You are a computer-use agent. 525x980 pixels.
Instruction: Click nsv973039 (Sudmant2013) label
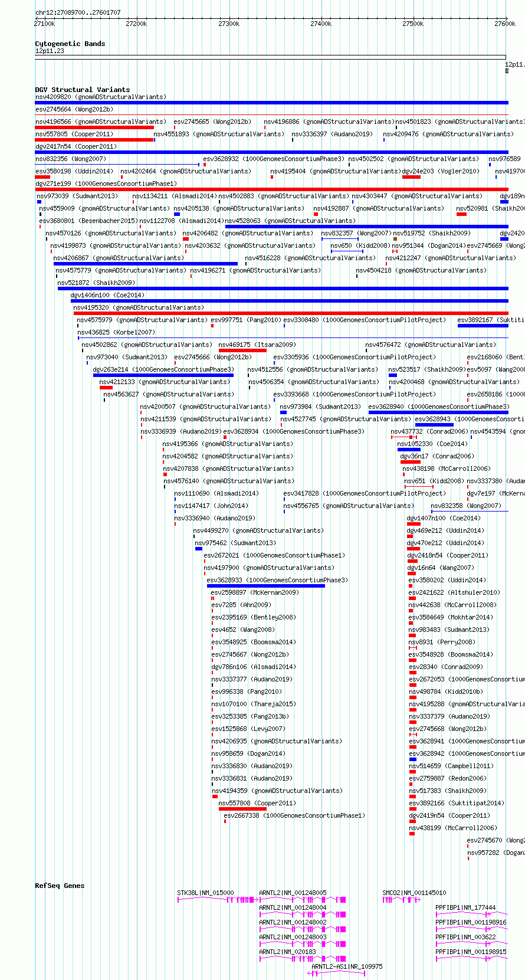(x=77, y=196)
